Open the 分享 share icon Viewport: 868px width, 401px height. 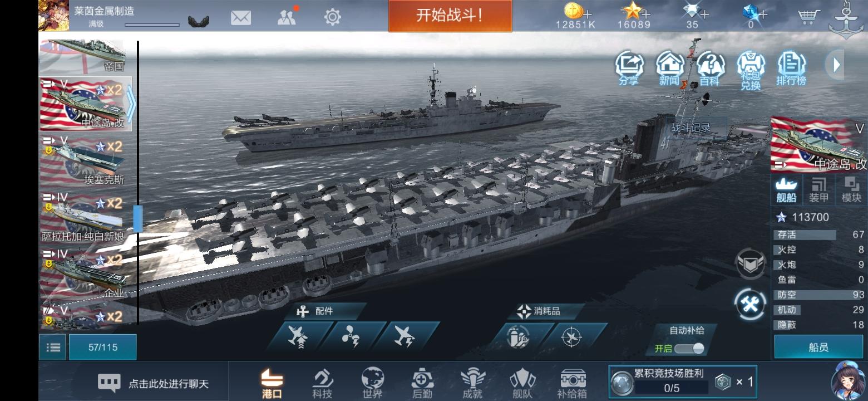click(629, 69)
